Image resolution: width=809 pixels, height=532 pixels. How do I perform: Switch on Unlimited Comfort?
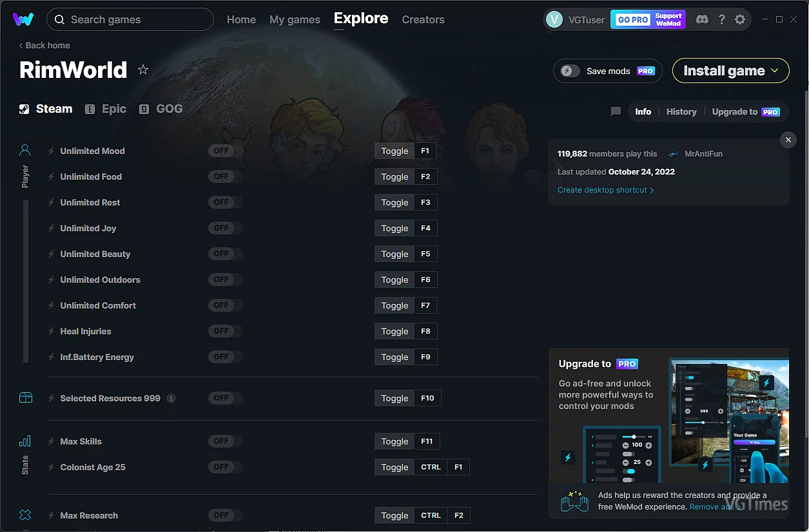click(x=225, y=305)
